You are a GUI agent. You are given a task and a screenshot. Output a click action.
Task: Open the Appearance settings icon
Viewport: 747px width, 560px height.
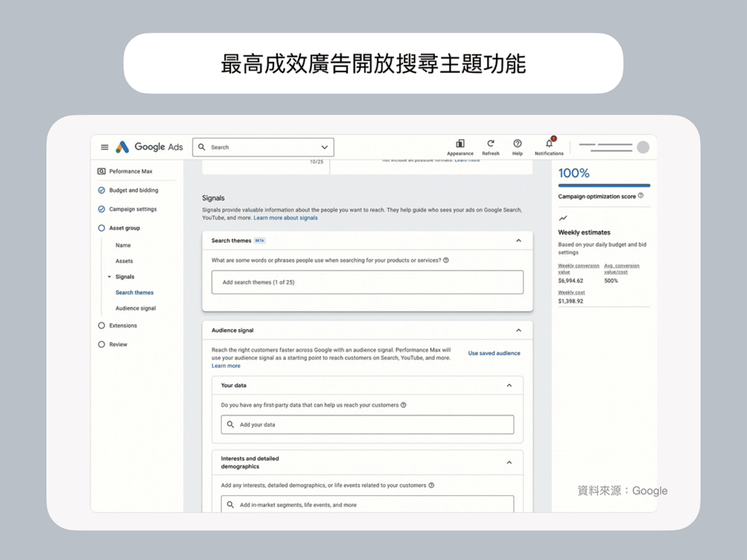point(460,144)
